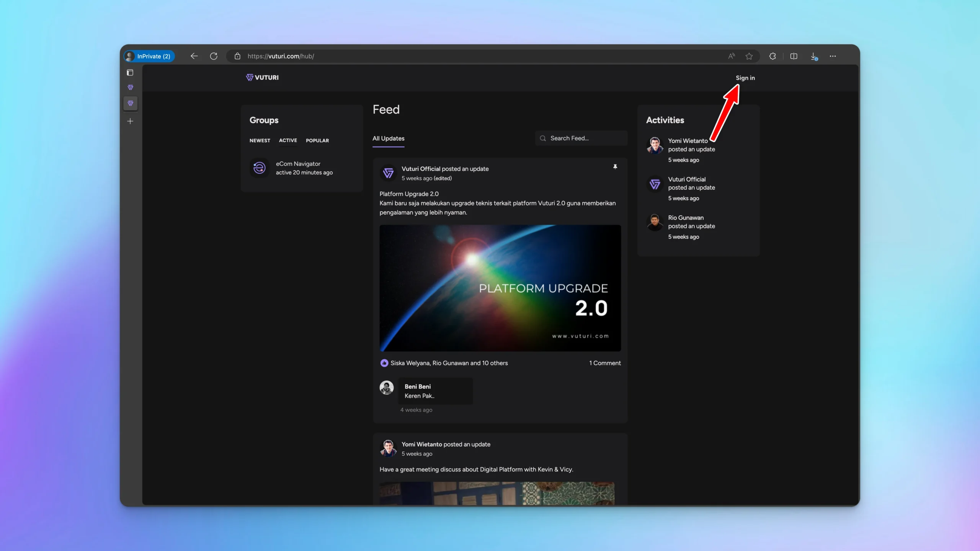Open 'Siska Welyana, Rio Gunawan and 10 others' likes
Image resolution: width=980 pixels, height=551 pixels.
pyautogui.click(x=449, y=363)
